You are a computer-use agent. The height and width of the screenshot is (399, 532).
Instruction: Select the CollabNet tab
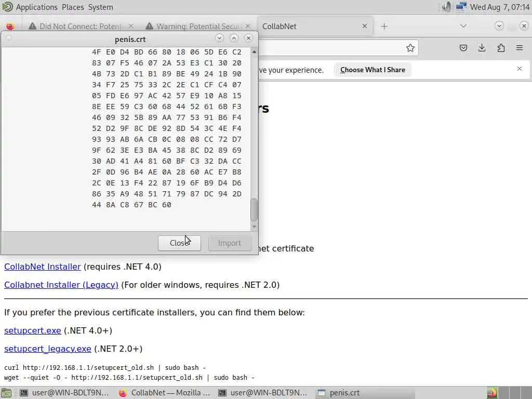pyautogui.click(x=315, y=26)
